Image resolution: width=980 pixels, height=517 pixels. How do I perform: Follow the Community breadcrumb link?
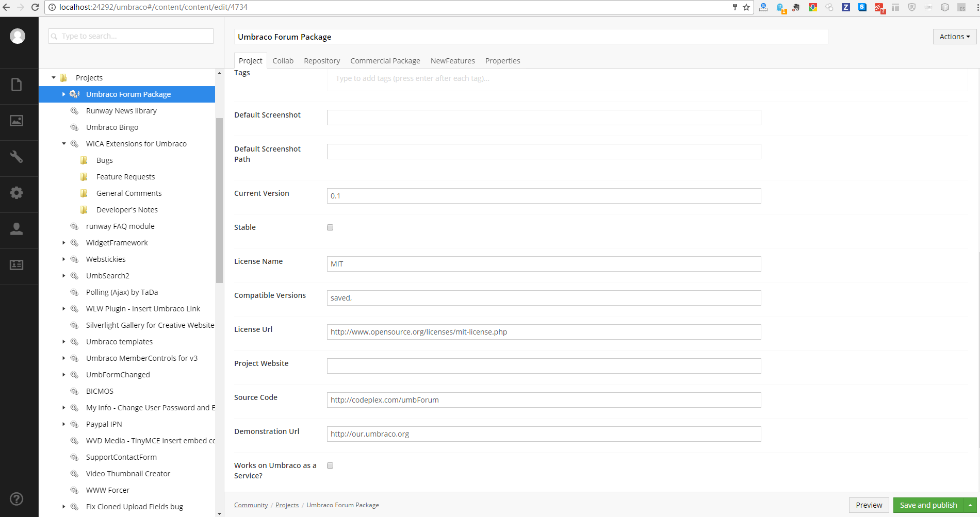(x=251, y=505)
